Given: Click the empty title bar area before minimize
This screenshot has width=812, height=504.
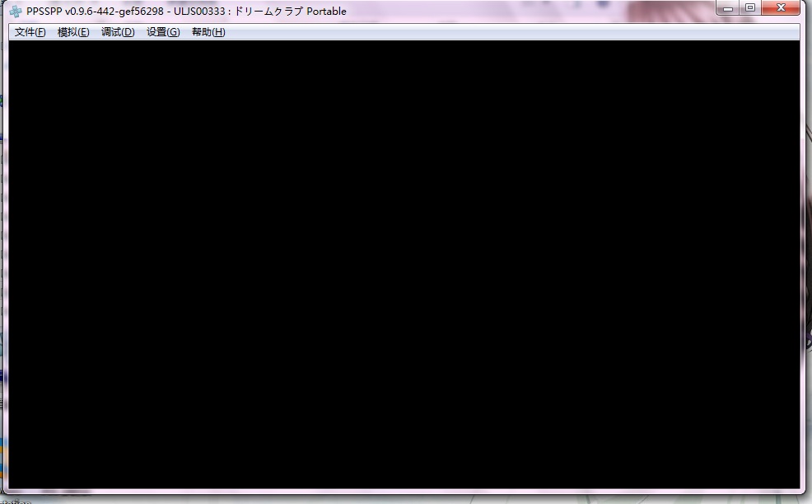Looking at the screenshot, I should (535, 12).
